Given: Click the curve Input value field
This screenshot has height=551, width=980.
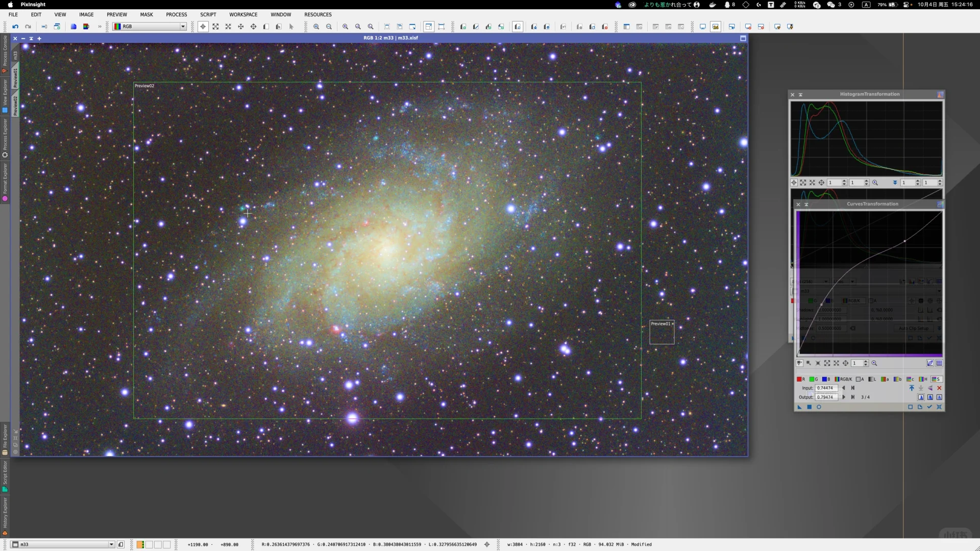Looking at the screenshot, I should tap(826, 388).
